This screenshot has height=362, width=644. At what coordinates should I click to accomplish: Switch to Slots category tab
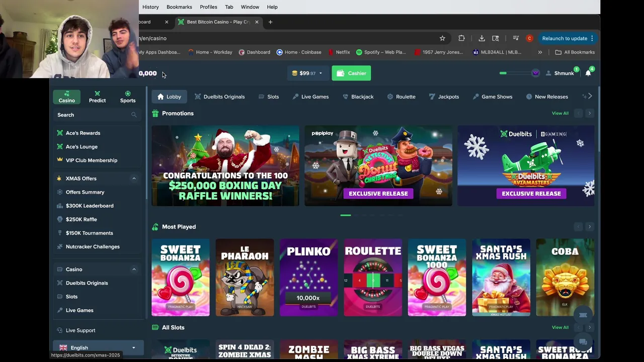point(268,97)
